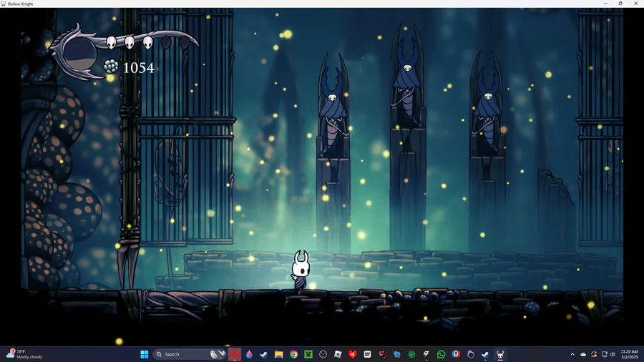Image resolution: width=644 pixels, height=362 pixels.
Task: Click the Knight character on the platform
Action: 301,270
